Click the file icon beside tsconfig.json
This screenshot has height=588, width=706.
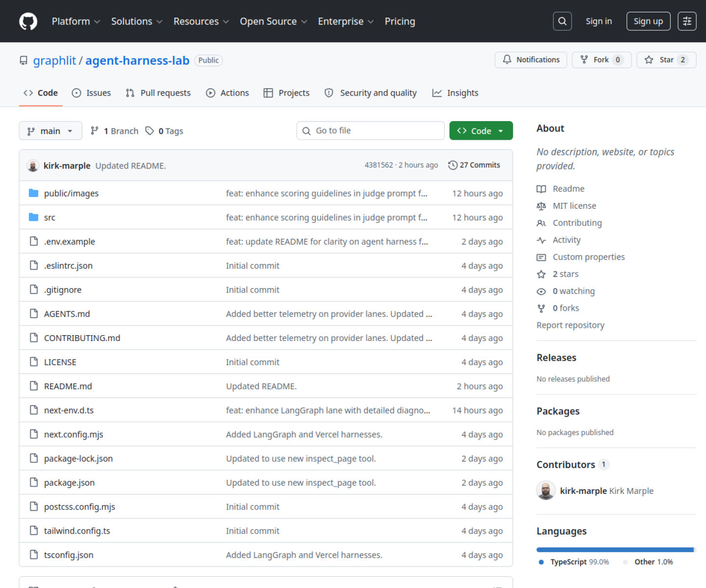pyautogui.click(x=33, y=555)
